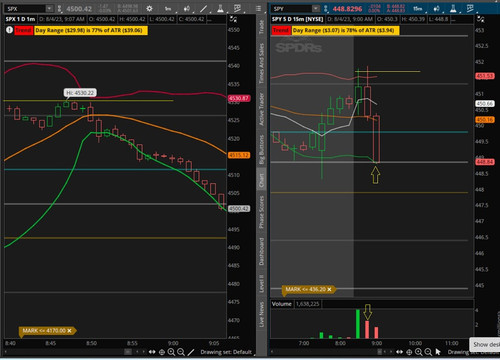Click the price axis settings icon on SPY chart

tap(480, 19)
